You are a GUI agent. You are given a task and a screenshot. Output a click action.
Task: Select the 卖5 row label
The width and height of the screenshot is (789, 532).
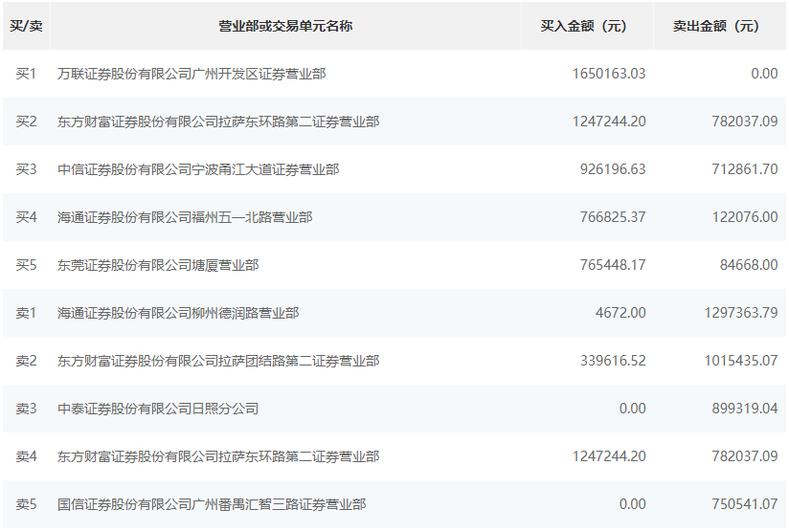(26, 504)
